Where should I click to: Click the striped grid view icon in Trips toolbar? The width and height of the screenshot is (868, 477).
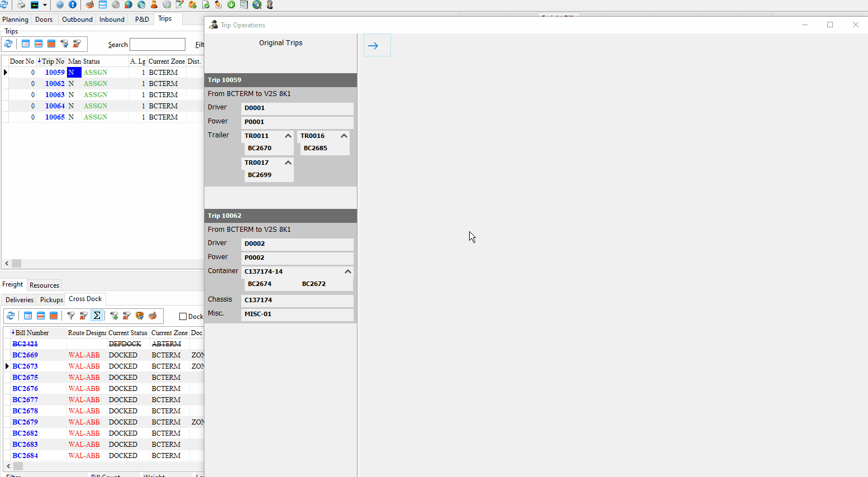[x=39, y=44]
